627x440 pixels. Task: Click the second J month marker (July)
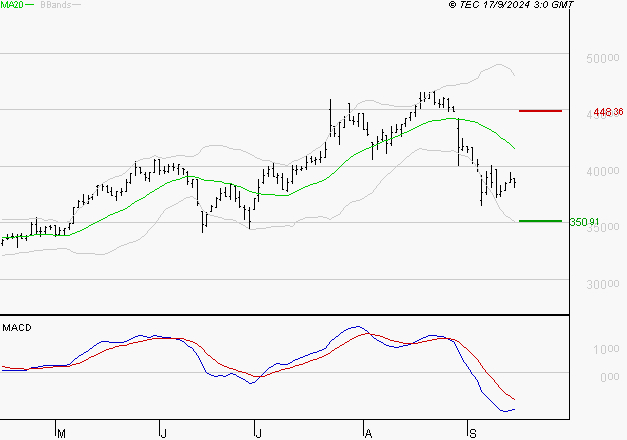(258, 433)
